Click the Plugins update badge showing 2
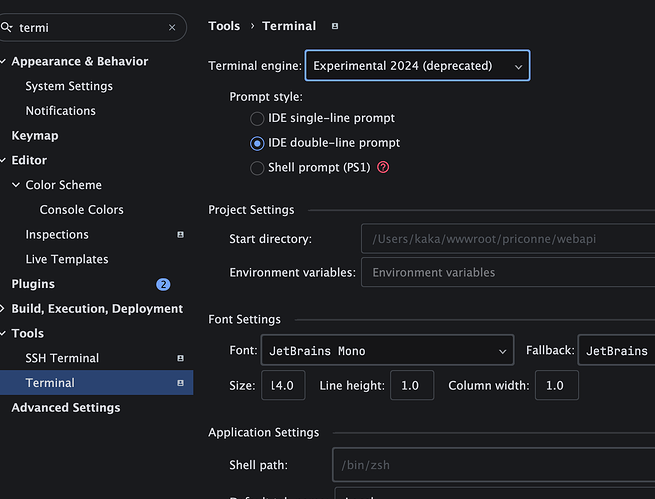This screenshot has width=655, height=499. click(163, 284)
